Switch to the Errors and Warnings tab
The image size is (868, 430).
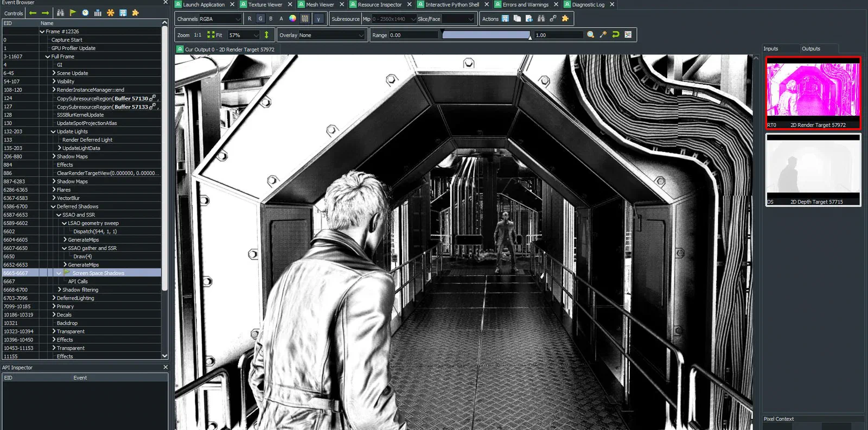[x=526, y=4]
